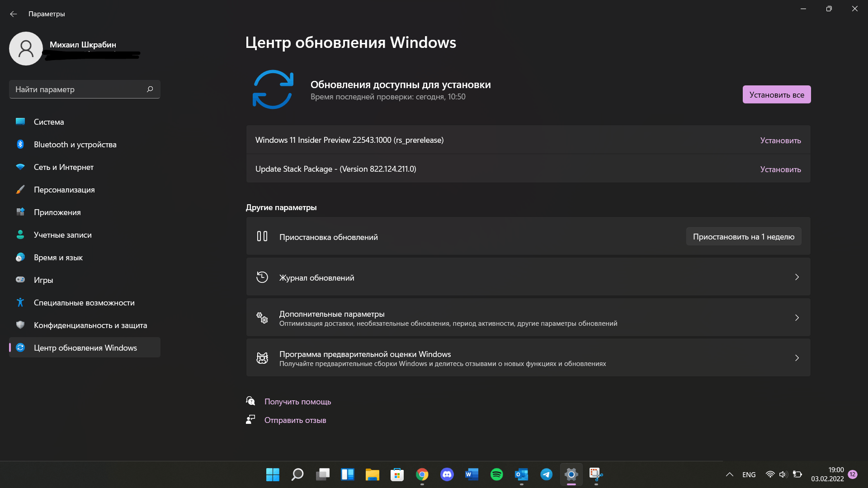Click Получить помощь link
The height and width of the screenshot is (488, 868).
tap(297, 401)
